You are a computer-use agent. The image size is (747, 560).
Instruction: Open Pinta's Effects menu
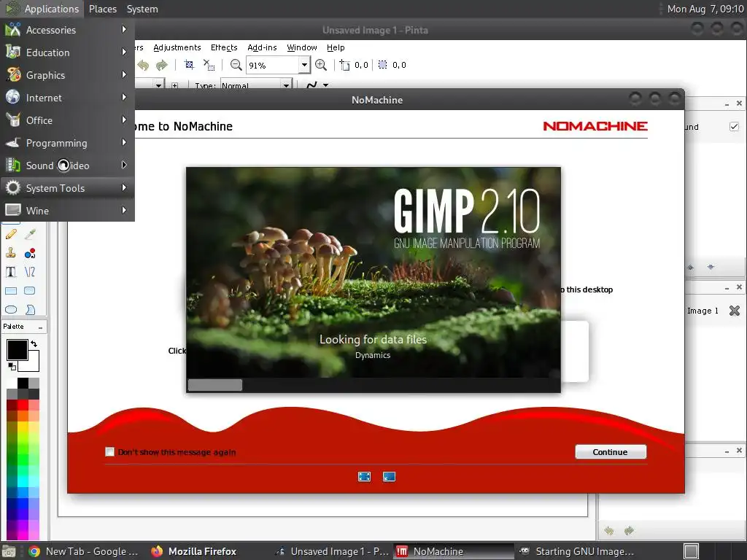point(224,47)
